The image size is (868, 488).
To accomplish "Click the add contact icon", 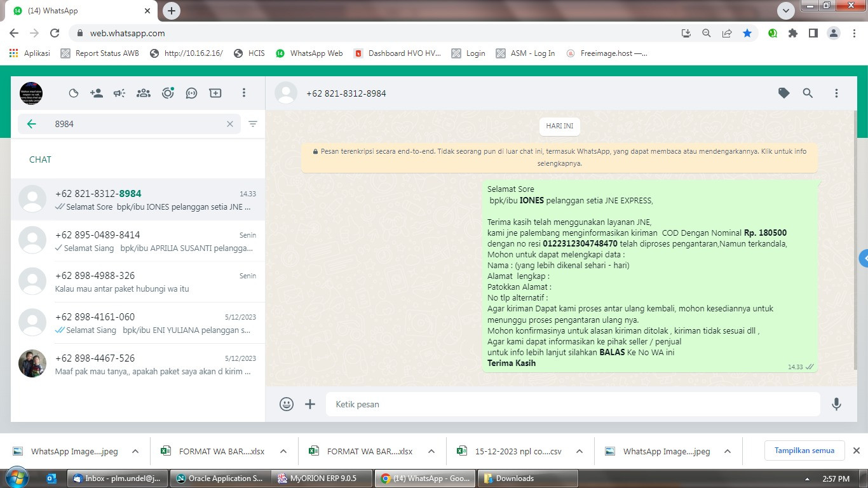I will pos(97,93).
